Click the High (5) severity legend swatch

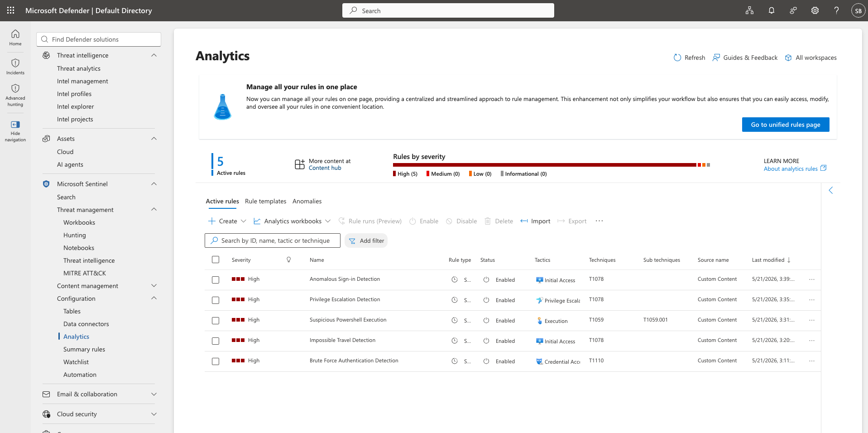point(394,174)
